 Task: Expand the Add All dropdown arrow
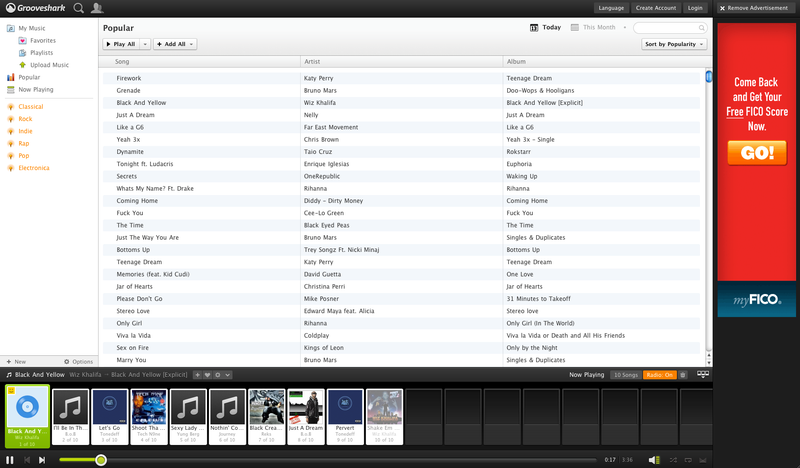coord(191,44)
